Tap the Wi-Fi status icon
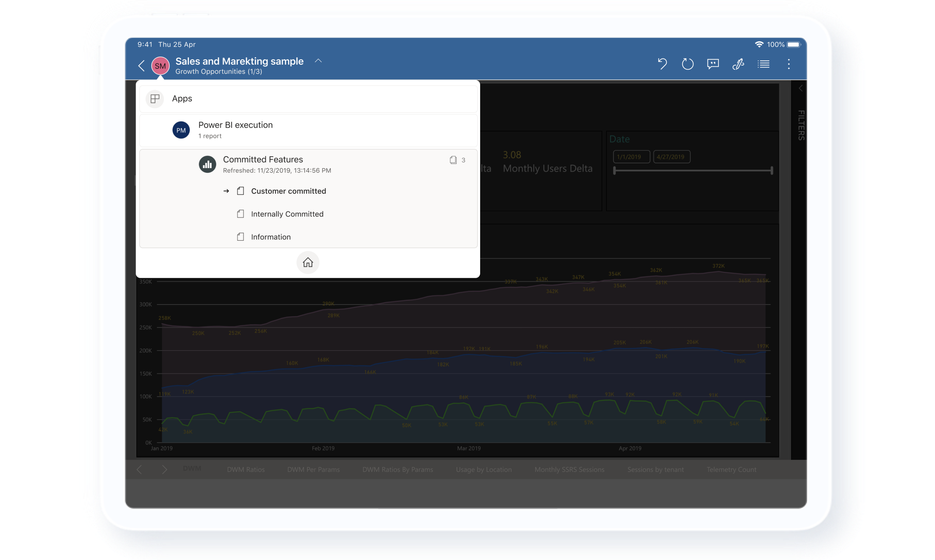The height and width of the screenshot is (560, 935). click(x=759, y=44)
